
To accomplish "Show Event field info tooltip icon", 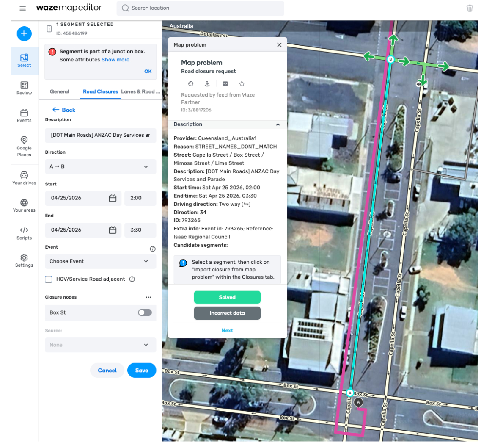I will point(152,249).
